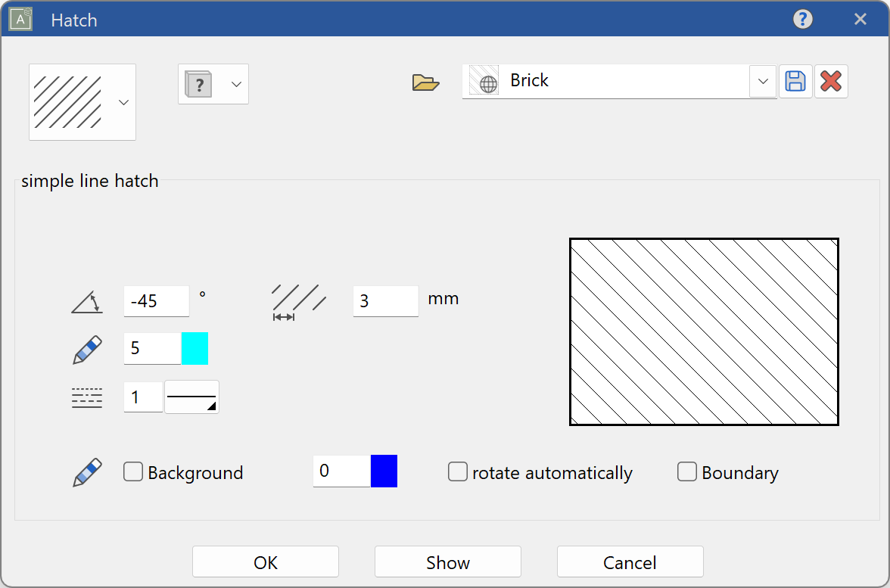Screen dimensions: 890x588
Task: Delete the selected hatch pattern
Action: pyautogui.click(x=831, y=81)
